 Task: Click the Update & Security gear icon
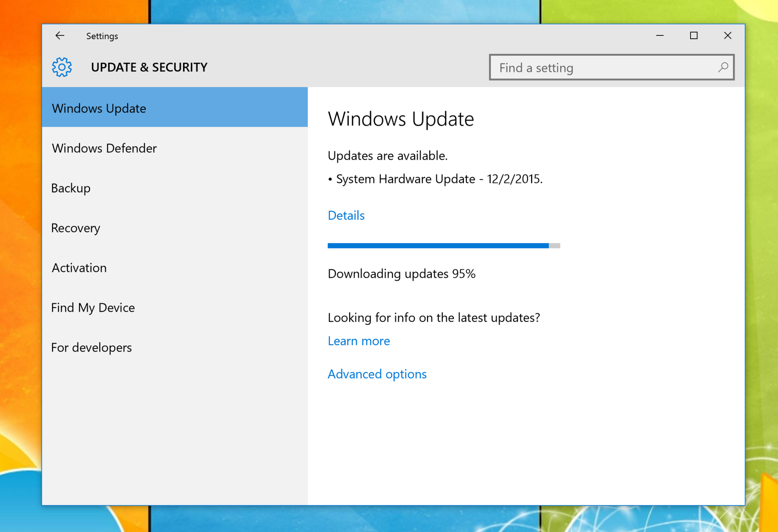tap(63, 67)
